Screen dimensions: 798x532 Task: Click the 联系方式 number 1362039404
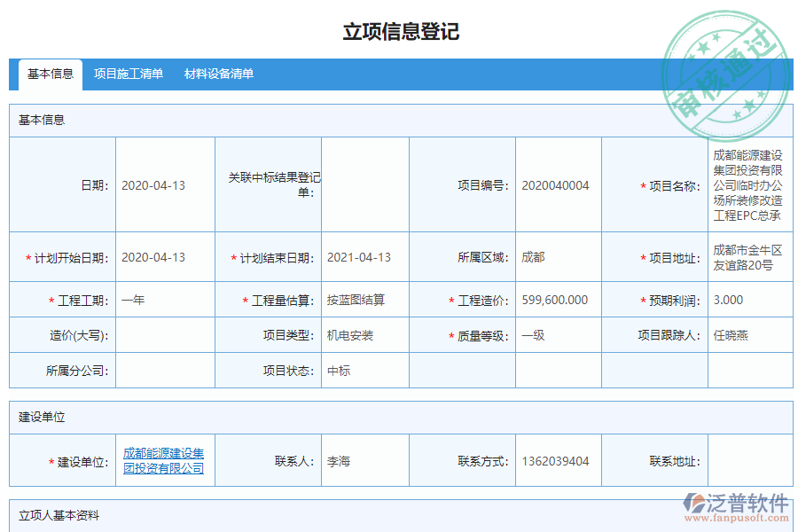558,459
